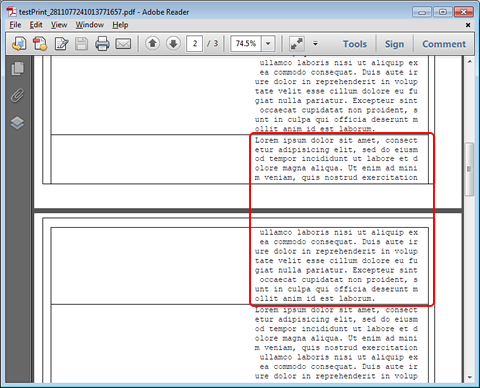Viewport: 480px width, 388px height.
Task: Click the total page count '/ 3' text
Action: coord(213,44)
